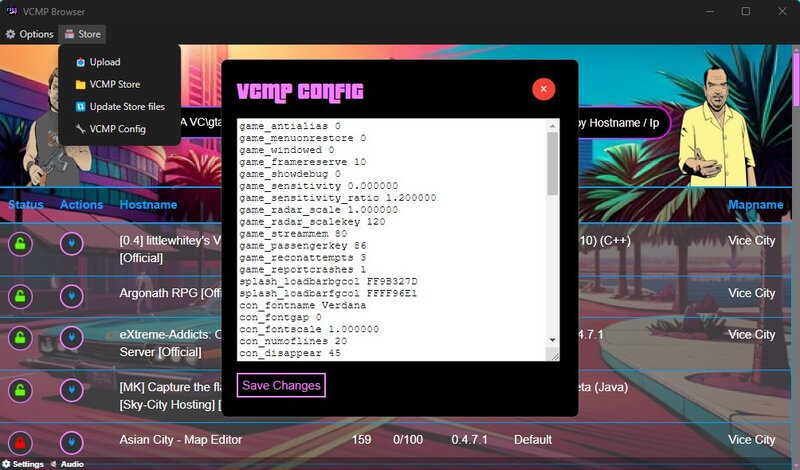Select littlewhitey's server hostname
This screenshot has width=800, height=470.
[x=170, y=249]
